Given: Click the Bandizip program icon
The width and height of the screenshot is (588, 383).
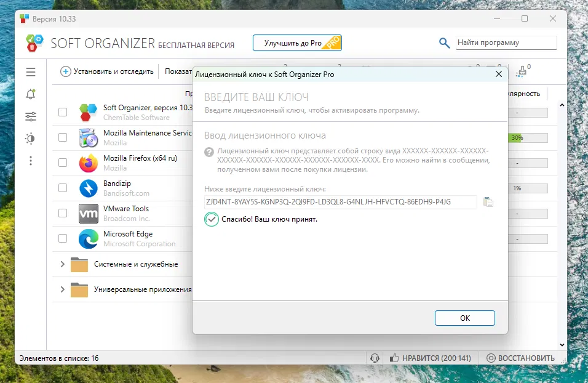Looking at the screenshot, I should click(x=89, y=188).
